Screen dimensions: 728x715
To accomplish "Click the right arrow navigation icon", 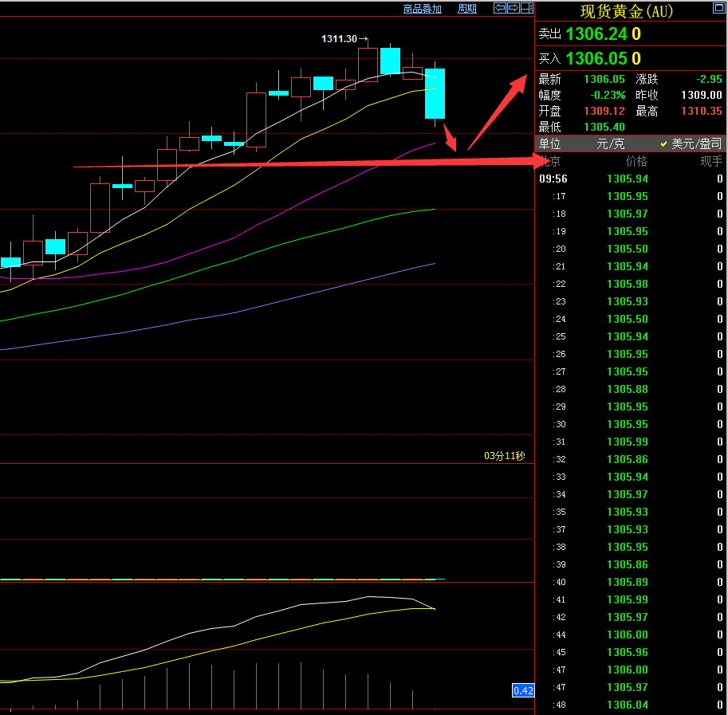I will coord(514,8).
